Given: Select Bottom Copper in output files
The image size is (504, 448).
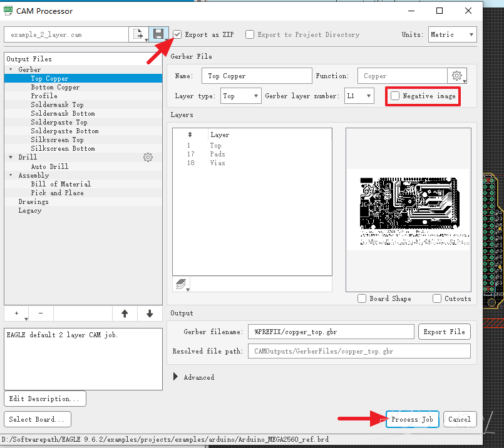Looking at the screenshot, I should pos(55,88).
